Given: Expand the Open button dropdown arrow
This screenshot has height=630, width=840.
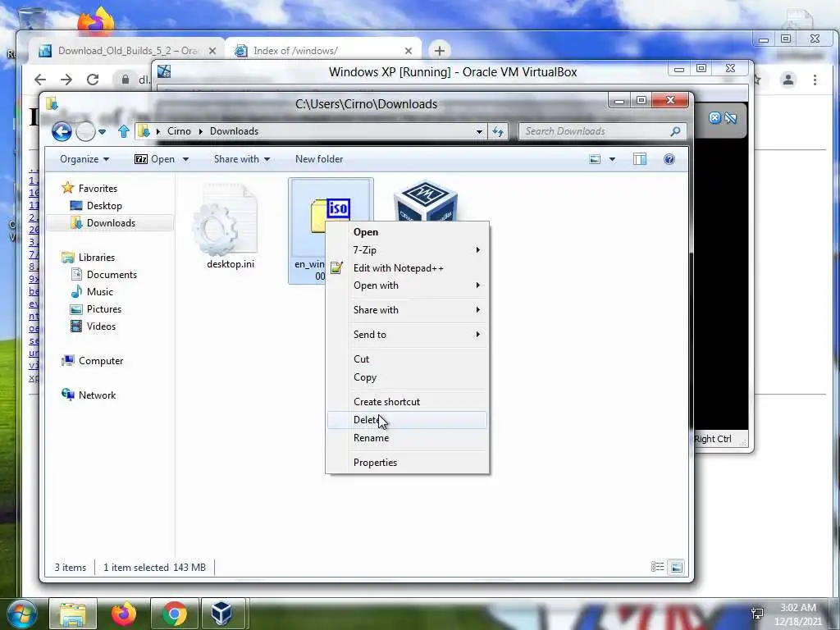Looking at the screenshot, I should [185, 159].
